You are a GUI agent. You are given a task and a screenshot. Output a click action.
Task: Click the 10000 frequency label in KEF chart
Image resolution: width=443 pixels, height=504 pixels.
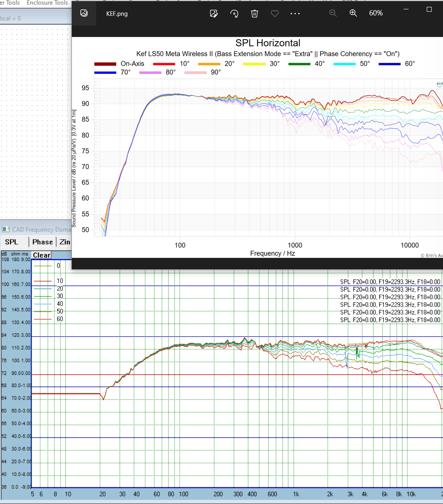(x=410, y=245)
